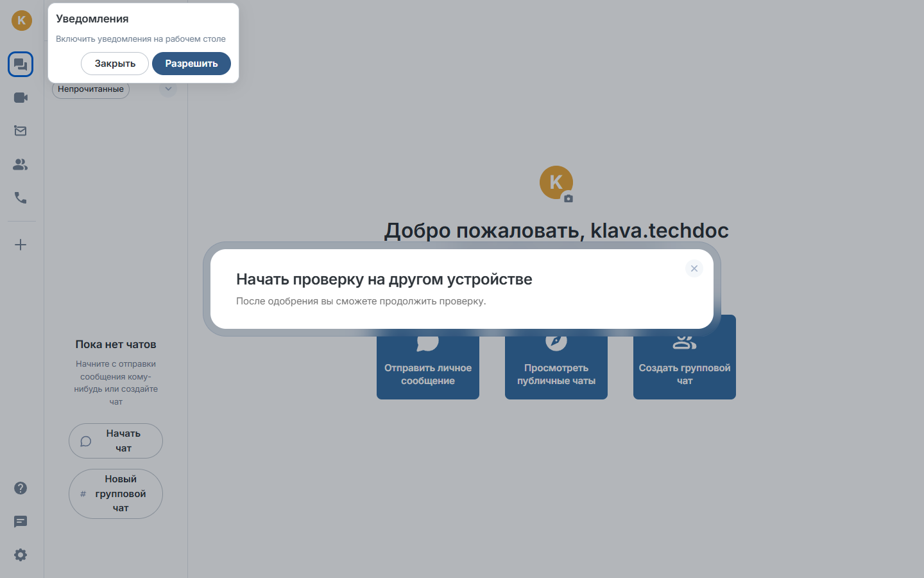Image resolution: width=924 pixels, height=578 pixels.
Task: Click the plus icon in sidebar
Action: point(21,245)
